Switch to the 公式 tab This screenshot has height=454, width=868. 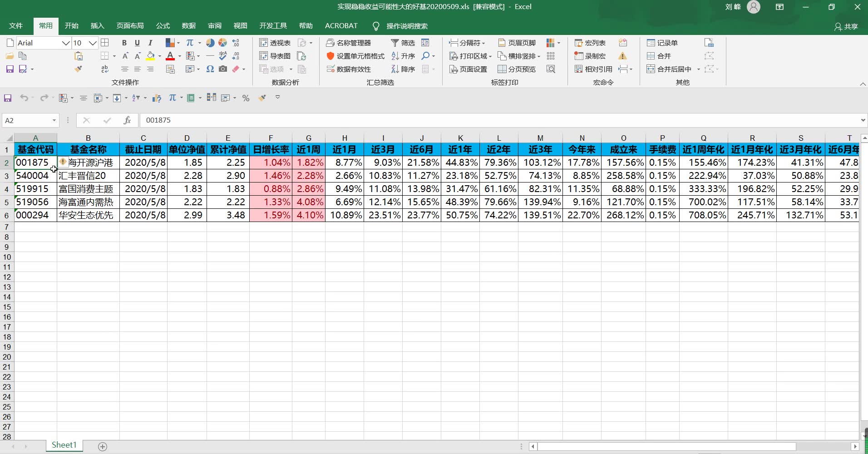pyautogui.click(x=163, y=26)
